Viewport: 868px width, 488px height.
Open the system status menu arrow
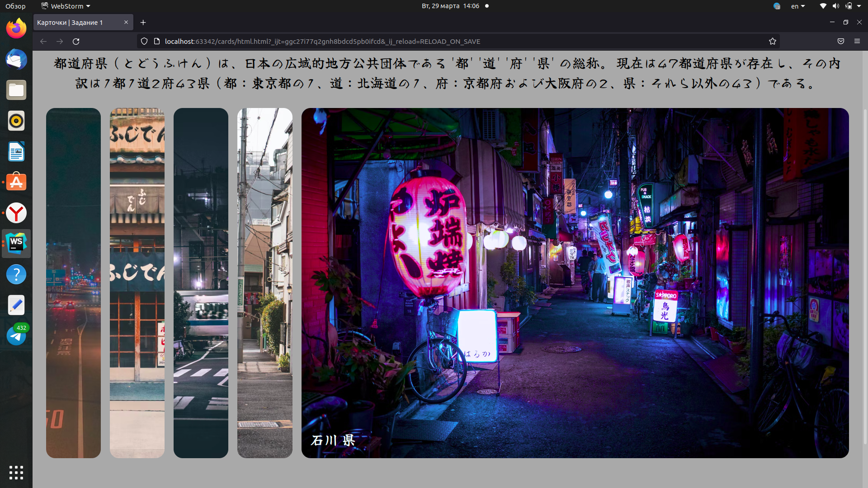click(859, 6)
